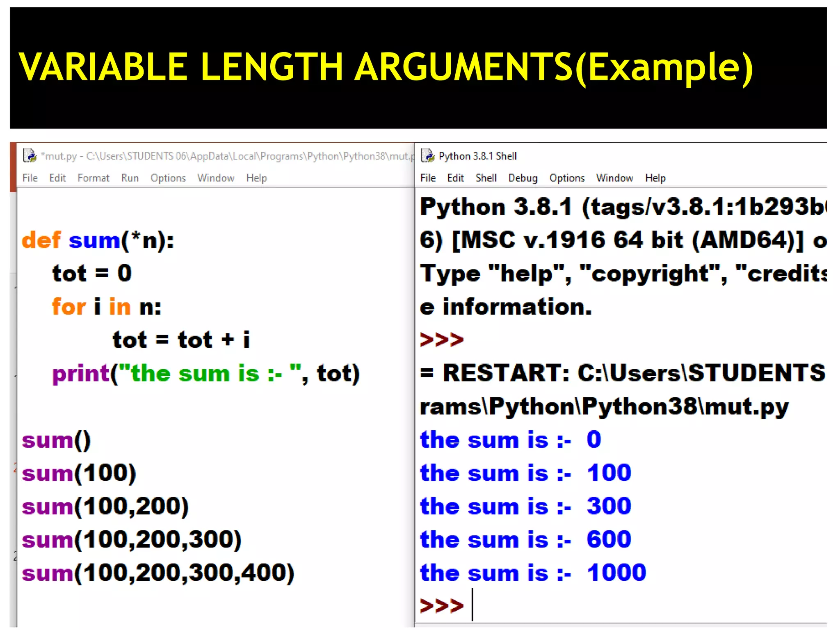Click the 'sum(100,200,300,400)' call line
The image size is (840, 630).
(x=158, y=573)
